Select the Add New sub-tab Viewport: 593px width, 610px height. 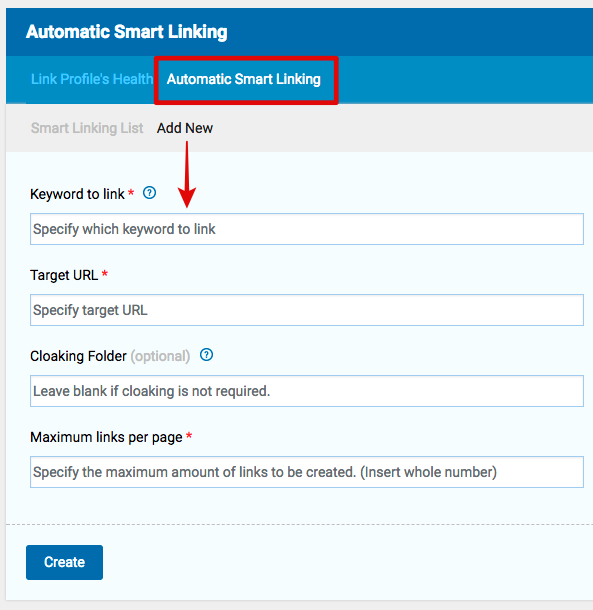click(x=185, y=128)
